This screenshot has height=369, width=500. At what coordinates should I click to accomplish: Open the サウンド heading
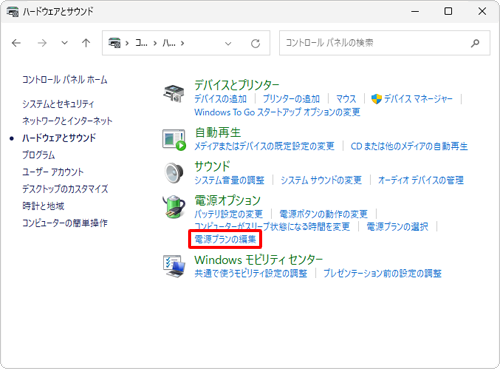[212, 166]
